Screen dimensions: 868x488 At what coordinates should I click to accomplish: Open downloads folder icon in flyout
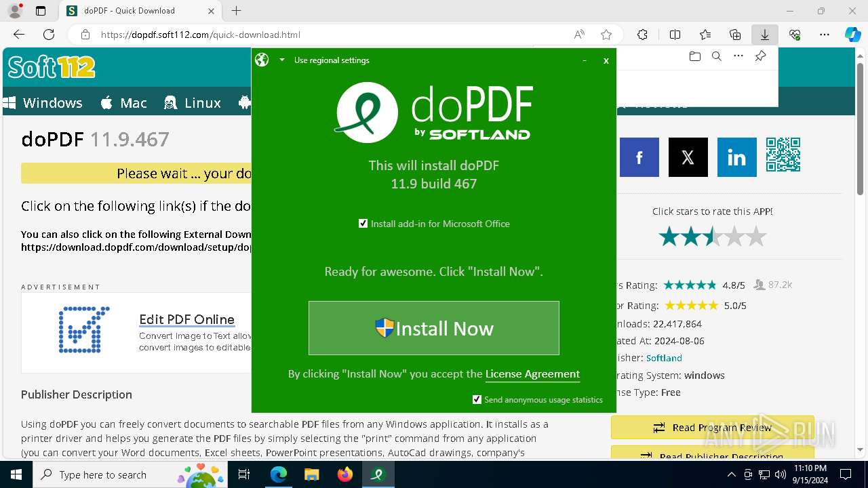(x=694, y=56)
